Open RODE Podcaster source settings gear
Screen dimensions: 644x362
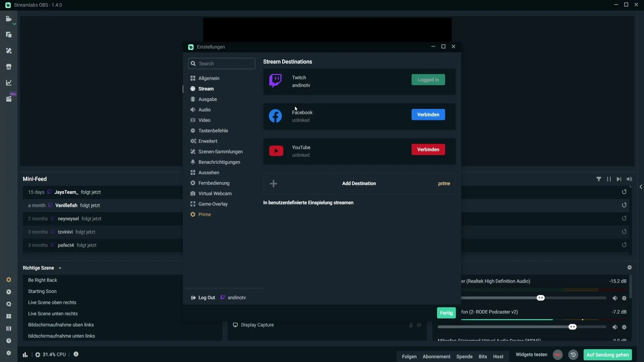tap(624, 327)
